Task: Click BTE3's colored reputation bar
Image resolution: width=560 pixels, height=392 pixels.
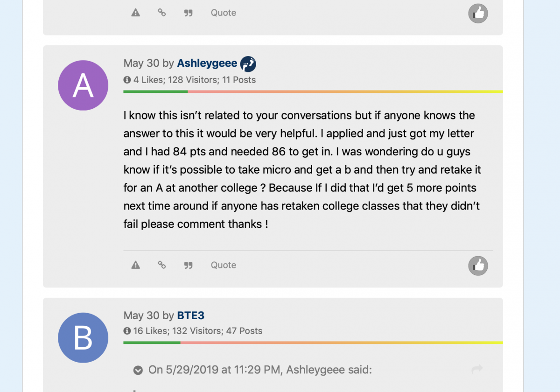Action: (x=313, y=343)
